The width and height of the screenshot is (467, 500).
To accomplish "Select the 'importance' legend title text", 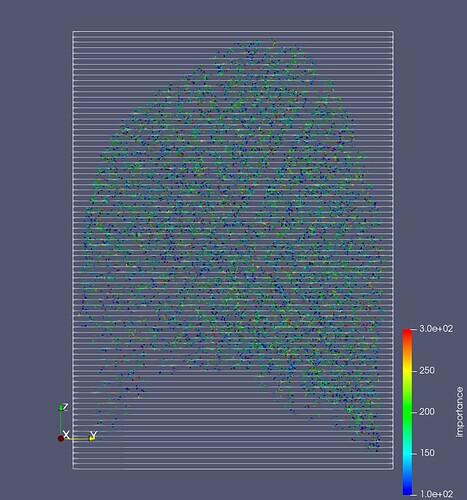I will (x=459, y=412).
